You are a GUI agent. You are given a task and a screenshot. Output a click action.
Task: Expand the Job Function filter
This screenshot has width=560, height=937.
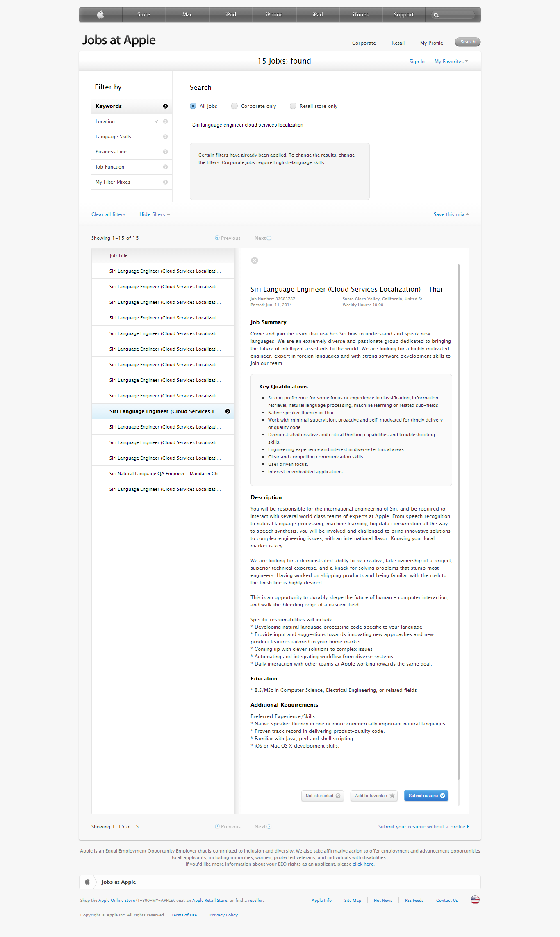point(132,167)
